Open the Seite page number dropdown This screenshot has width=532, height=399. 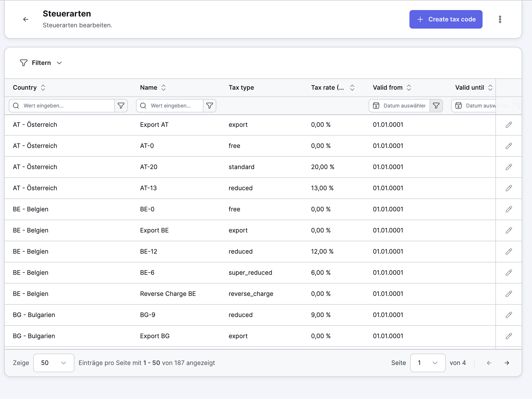[x=427, y=363]
